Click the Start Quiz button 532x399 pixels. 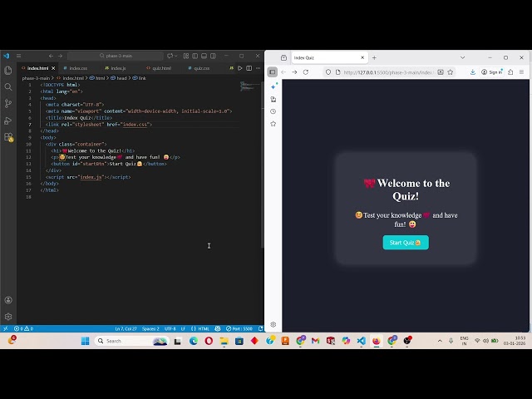pos(406,242)
